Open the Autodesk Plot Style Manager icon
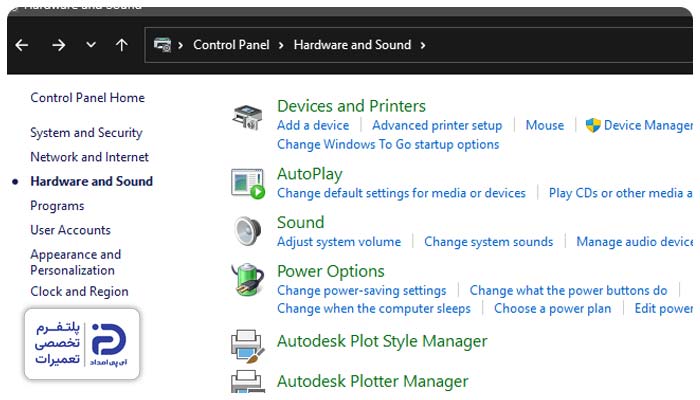Viewport: 700px width, 400px height. point(248,346)
